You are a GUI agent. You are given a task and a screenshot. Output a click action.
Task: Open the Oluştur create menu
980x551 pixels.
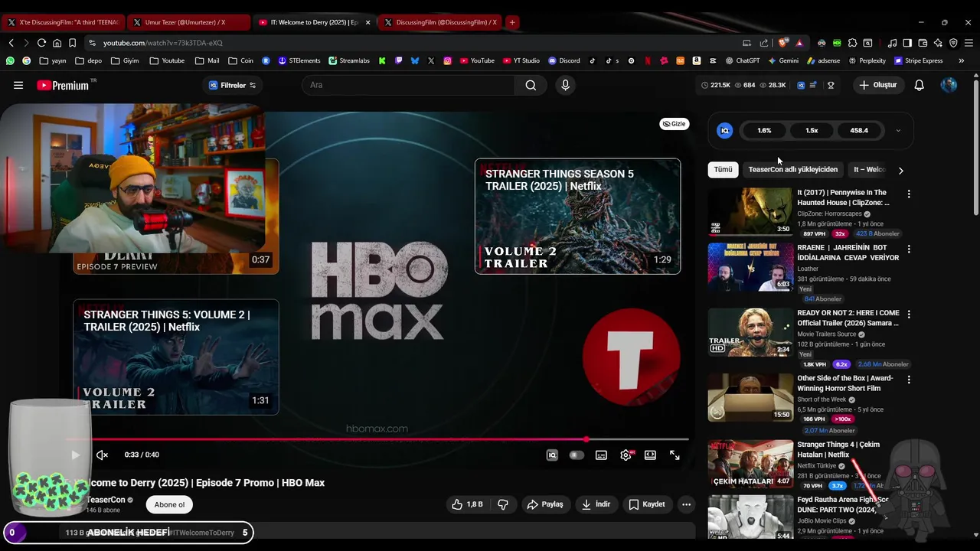click(877, 85)
